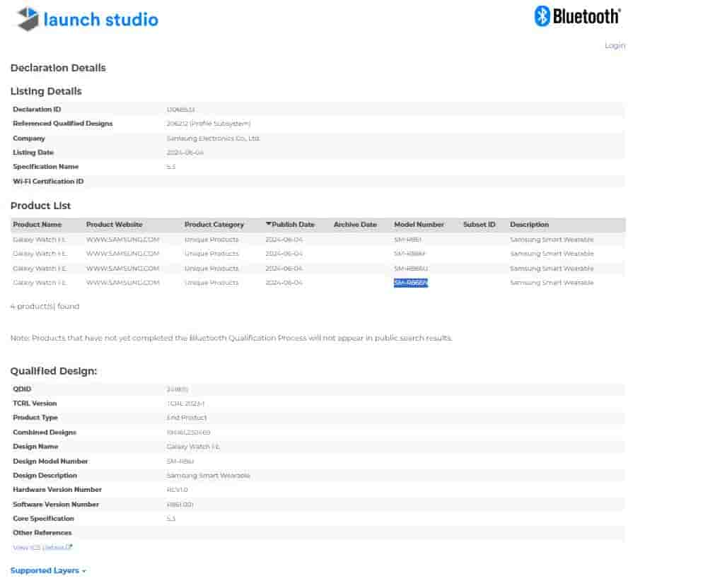Click the external link icon beside View ICS Details

pos(69,548)
